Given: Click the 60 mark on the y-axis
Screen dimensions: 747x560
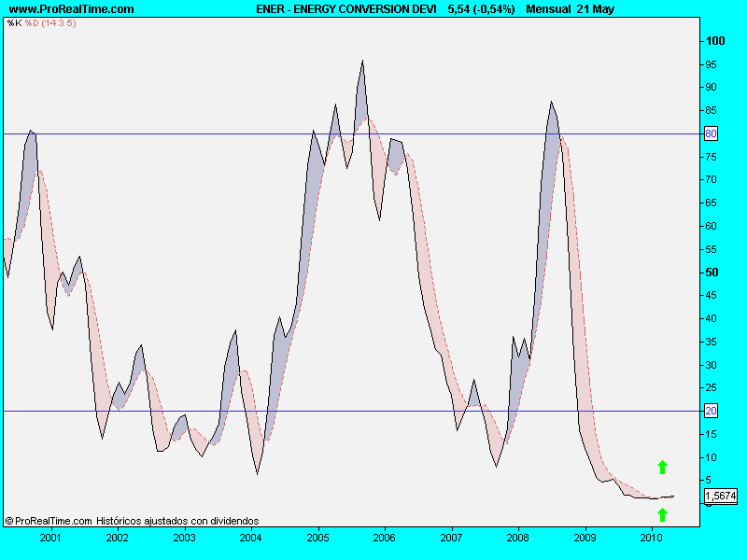Looking at the screenshot, I should 711,226.
